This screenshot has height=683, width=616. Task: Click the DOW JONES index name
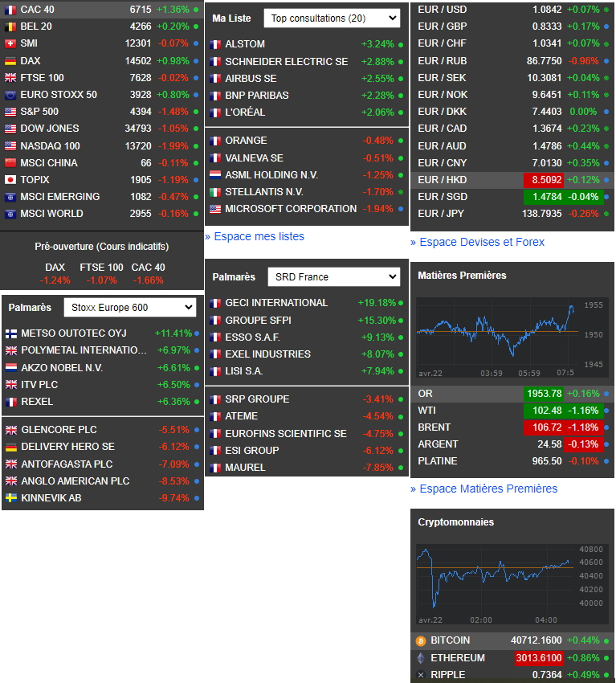click(50, 129)
